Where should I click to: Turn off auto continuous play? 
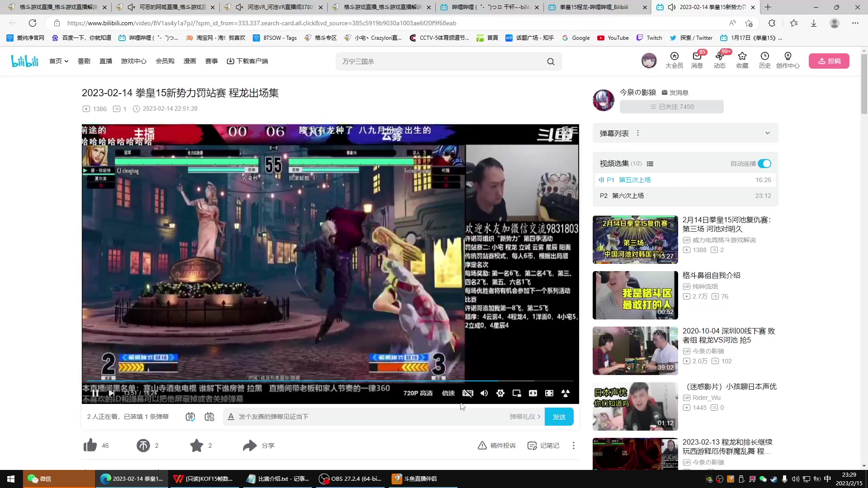coord(764,164)
